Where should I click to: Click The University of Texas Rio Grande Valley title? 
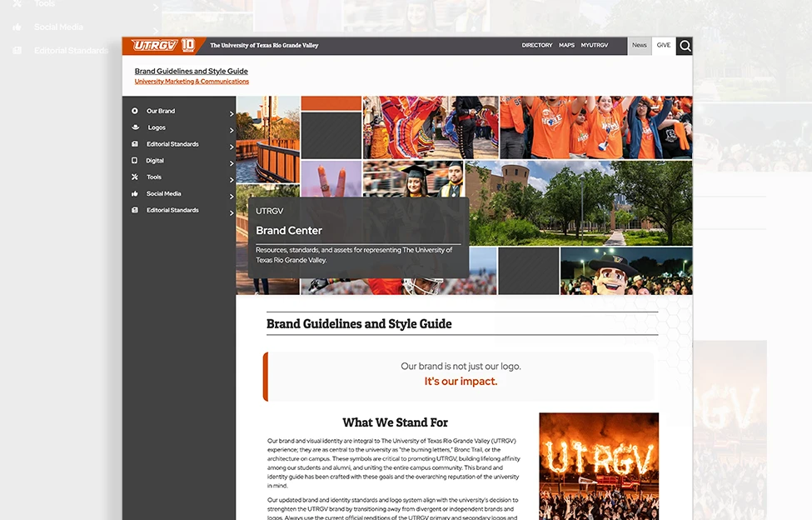[264, 46]
